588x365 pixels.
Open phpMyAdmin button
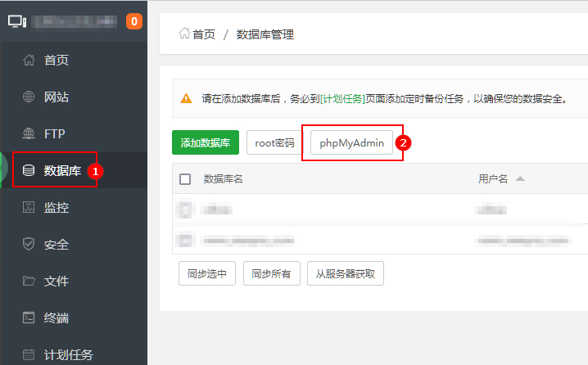[351, 142]
